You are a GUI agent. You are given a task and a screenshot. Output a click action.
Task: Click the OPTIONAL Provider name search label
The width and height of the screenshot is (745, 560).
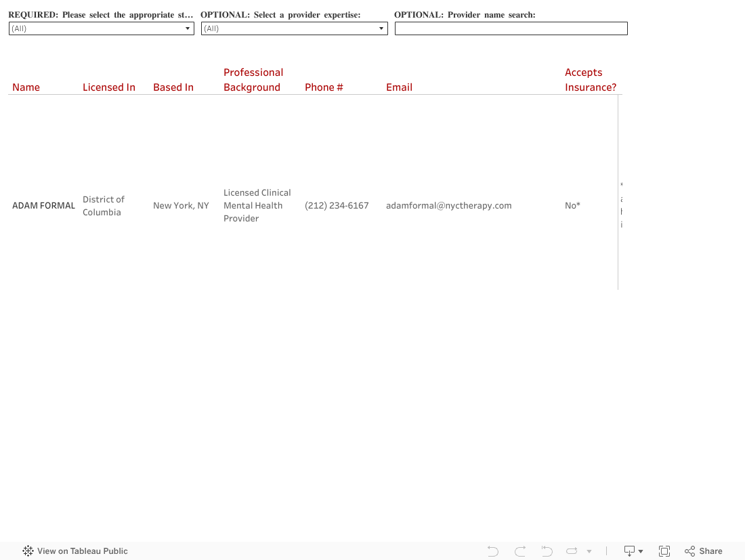[x=465, y=15]
